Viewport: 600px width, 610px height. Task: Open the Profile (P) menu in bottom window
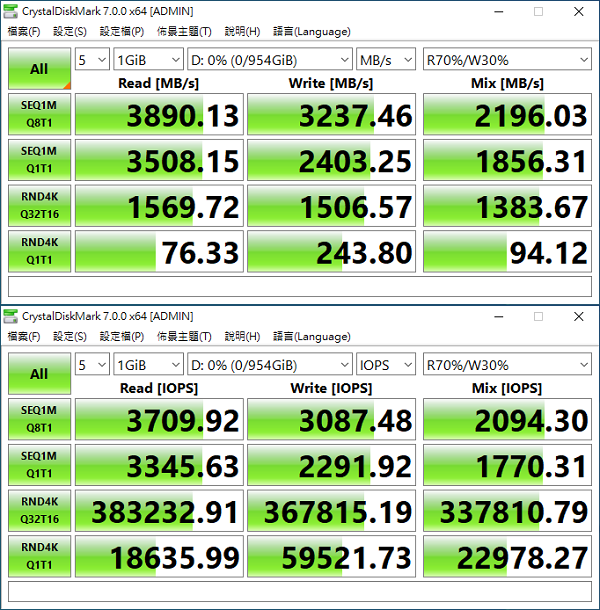pos(122,337)
